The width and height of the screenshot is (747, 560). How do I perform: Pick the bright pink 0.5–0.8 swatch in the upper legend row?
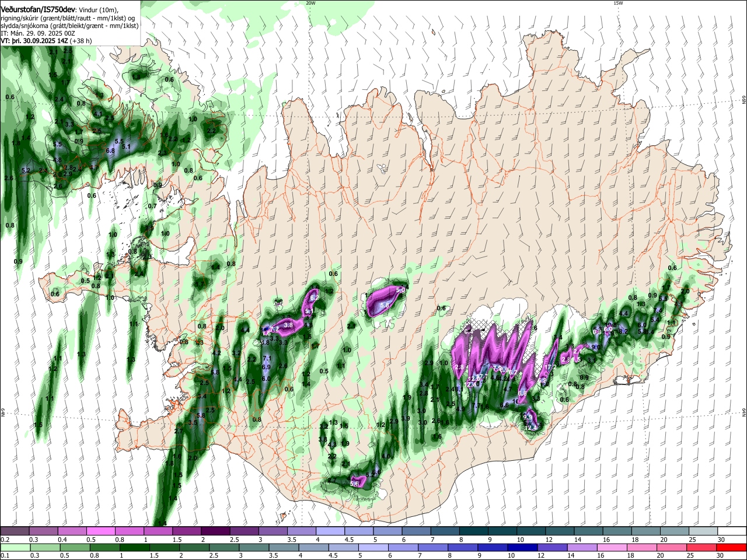100,531
